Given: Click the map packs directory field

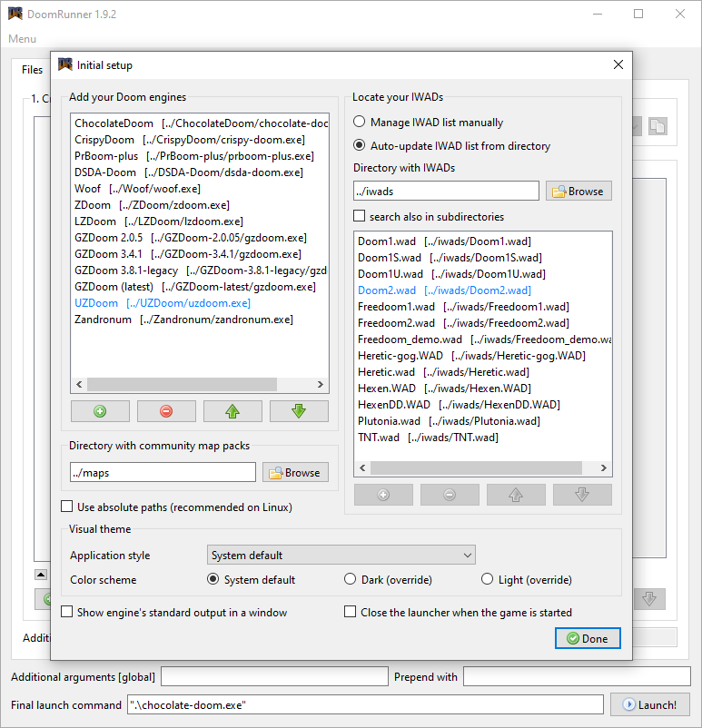Looking at the screenshot, I should (163, 473).
